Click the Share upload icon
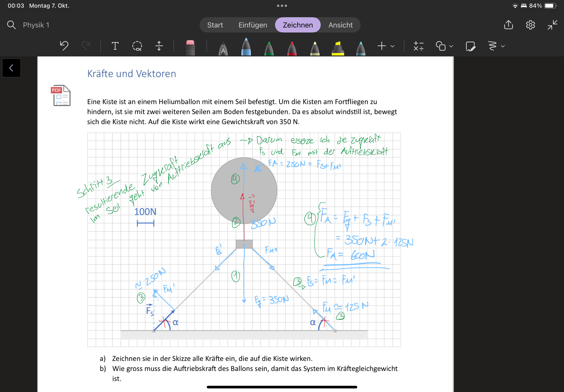564x392 pixels. (508, 25)
